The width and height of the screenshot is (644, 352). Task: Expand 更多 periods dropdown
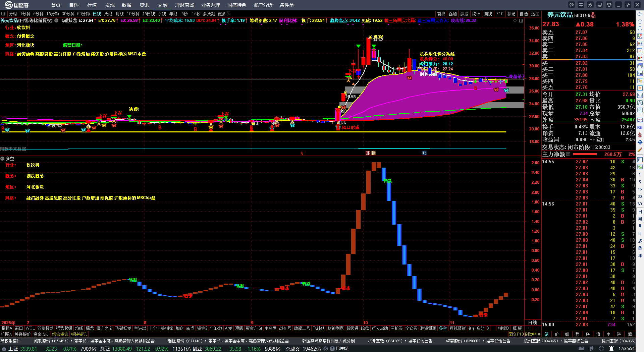tap(223, 14)
